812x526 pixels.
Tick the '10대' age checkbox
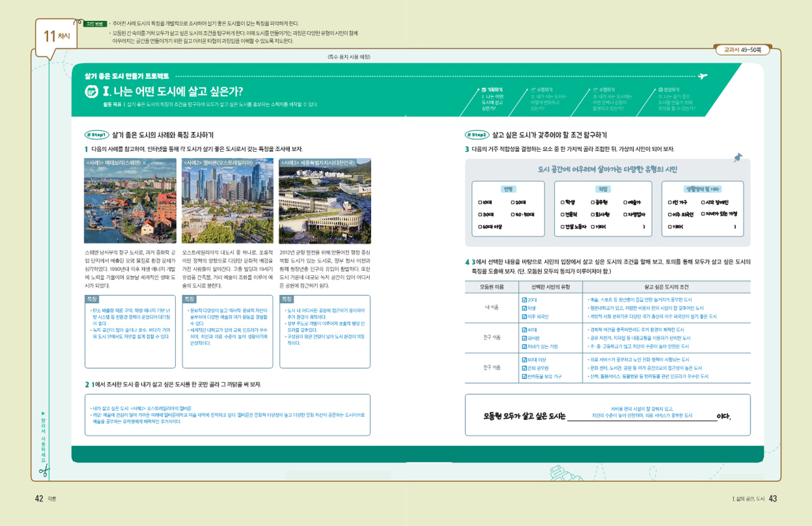481,202
